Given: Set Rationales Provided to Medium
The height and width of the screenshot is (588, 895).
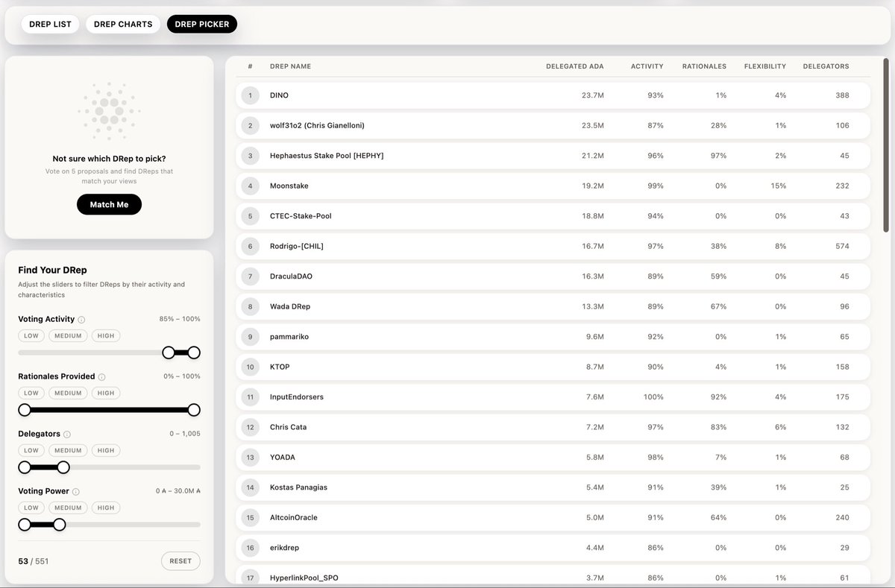Looking at the screenshot, I should coord(68,393).
